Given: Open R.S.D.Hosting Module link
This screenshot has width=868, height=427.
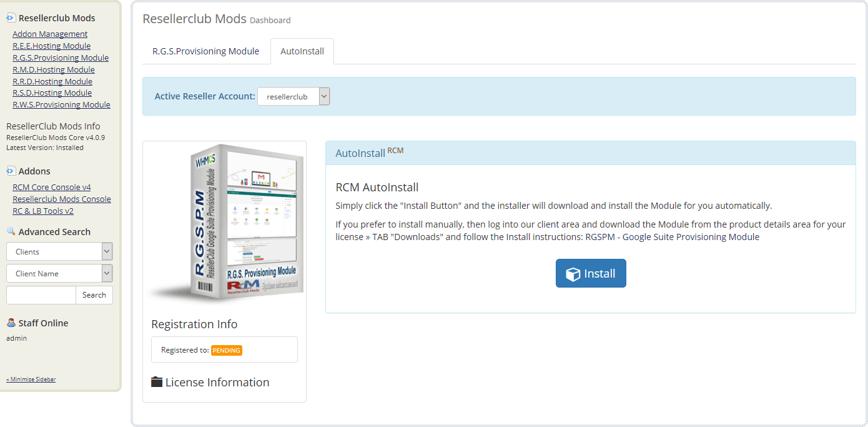Looking at the screenshot, I should point(52,93).
